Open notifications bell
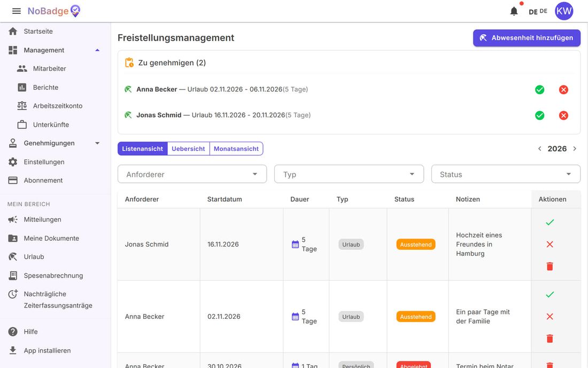The image size is (588, 368). tap(514, 11)
